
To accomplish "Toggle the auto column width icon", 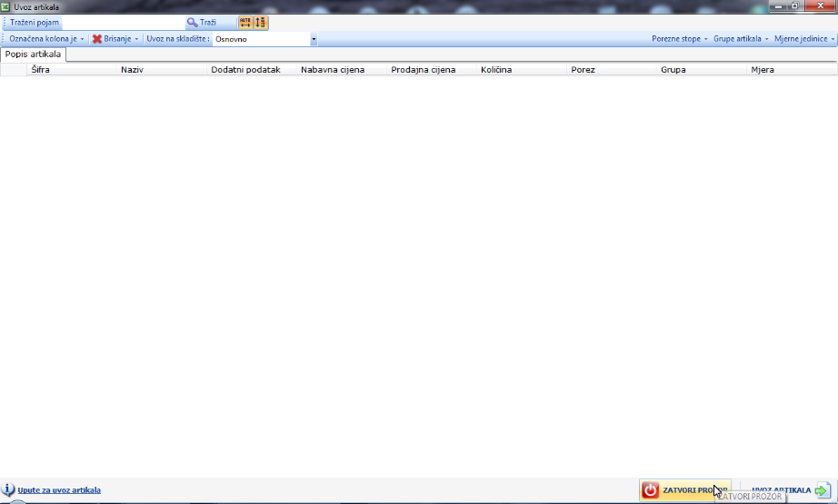I will point(245,23).
